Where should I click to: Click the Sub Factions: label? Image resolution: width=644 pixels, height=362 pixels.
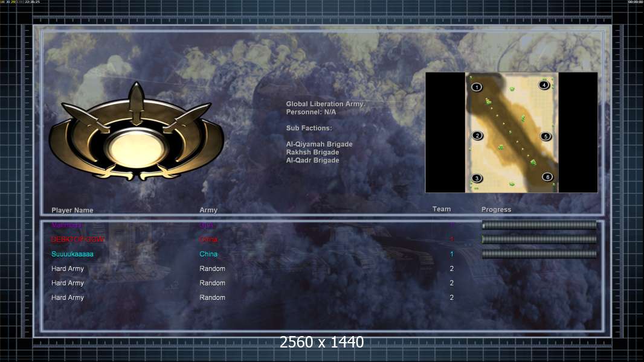[309, 128]
